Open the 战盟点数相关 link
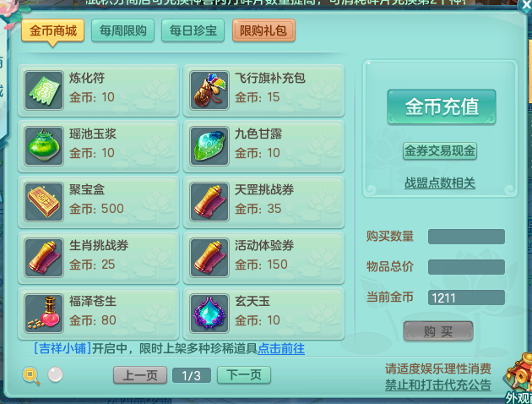 440,183
